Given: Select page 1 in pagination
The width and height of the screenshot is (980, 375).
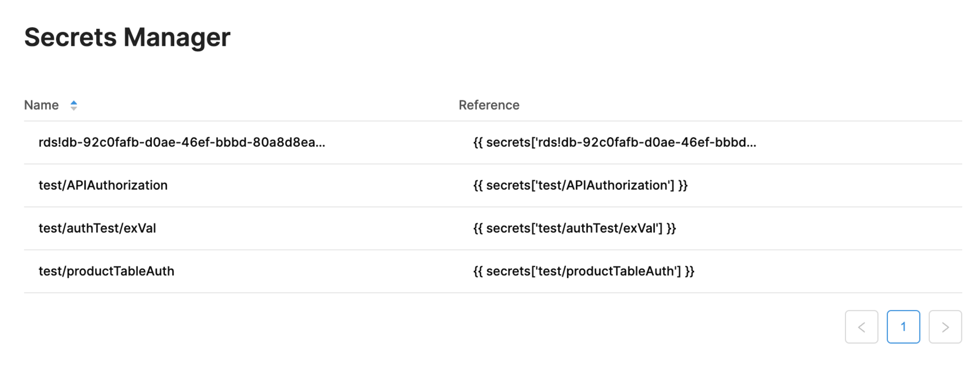Looking at the screenshot, I should pyautogui.click(x=903, y=327).
